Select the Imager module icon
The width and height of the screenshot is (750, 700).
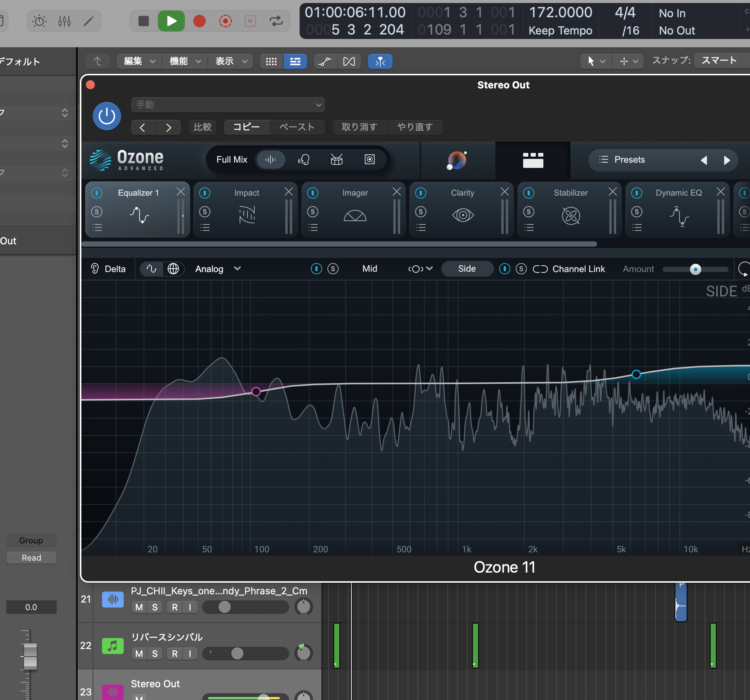point(355,215)
